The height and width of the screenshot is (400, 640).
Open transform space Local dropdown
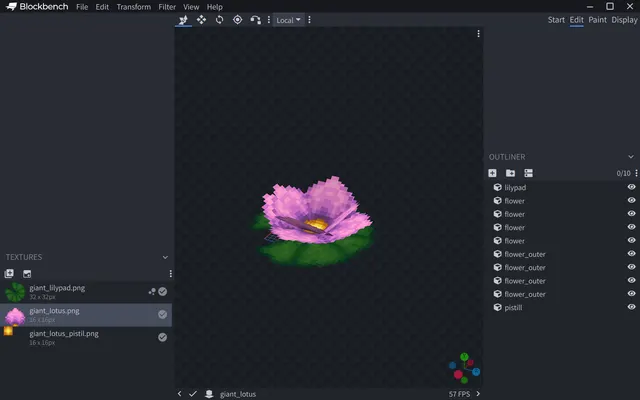(x=288, y=20)
